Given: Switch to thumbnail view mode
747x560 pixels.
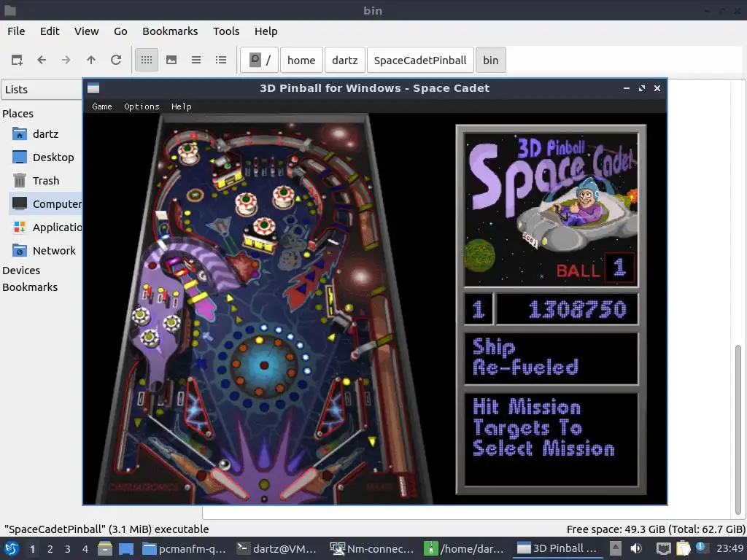Looking at the screenshot, I should (171, 60).
